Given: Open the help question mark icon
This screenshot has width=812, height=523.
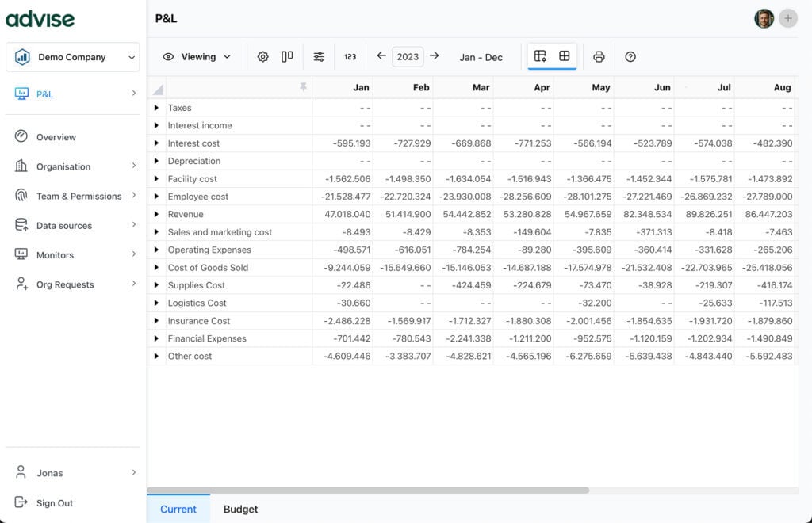Looking at the screenshot, I should coord(630,57).
